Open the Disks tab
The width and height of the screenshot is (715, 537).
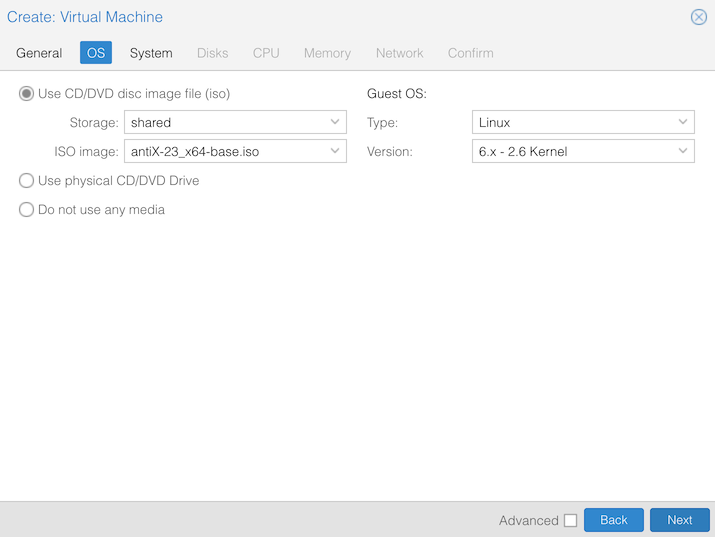tap(212, 53)
